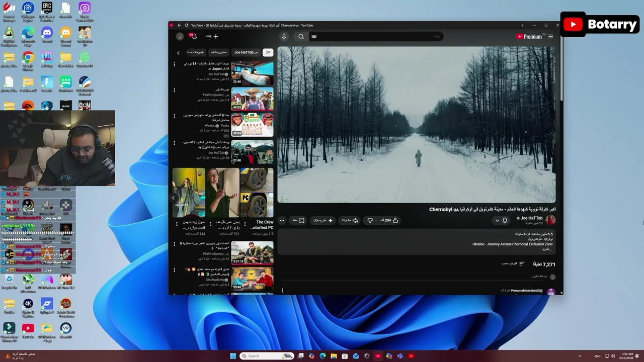Open PersonalAssistant0 commenter profile

(x=551, y=292)
